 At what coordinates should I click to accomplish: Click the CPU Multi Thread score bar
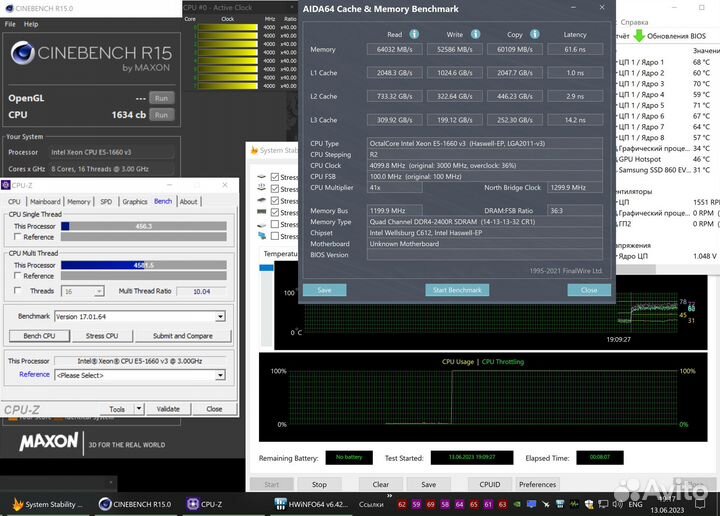click(144, 265)
